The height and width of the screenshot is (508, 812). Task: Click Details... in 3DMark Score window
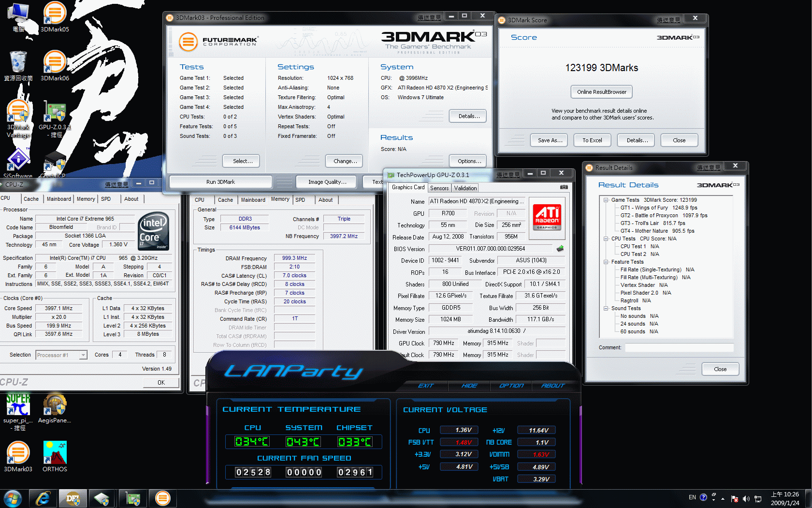(x=636, y=140)
